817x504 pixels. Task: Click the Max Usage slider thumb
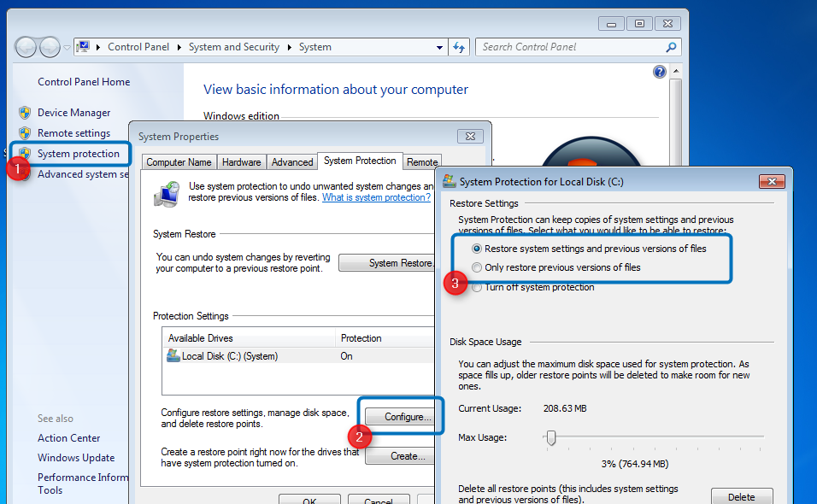click(550, 438)
